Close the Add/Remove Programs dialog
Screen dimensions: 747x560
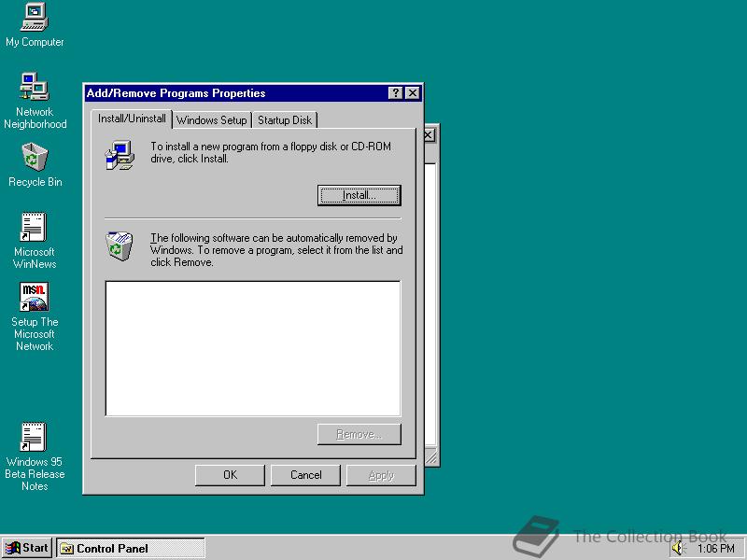[413, 92]
